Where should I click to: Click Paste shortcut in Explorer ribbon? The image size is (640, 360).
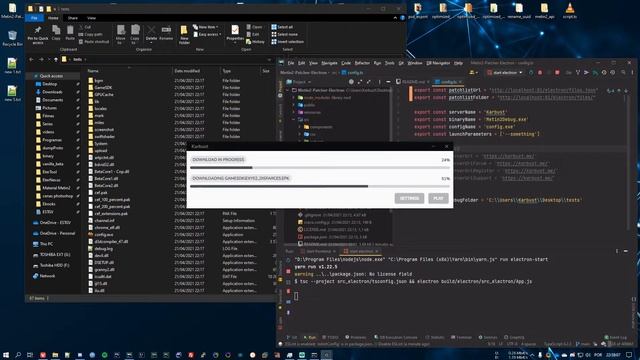click(93, 42)
